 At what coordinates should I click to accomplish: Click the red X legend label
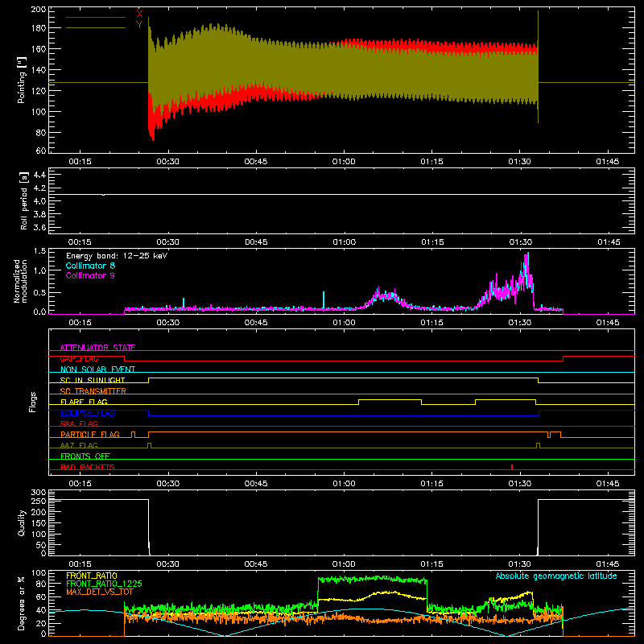click(x=139, y=14)
